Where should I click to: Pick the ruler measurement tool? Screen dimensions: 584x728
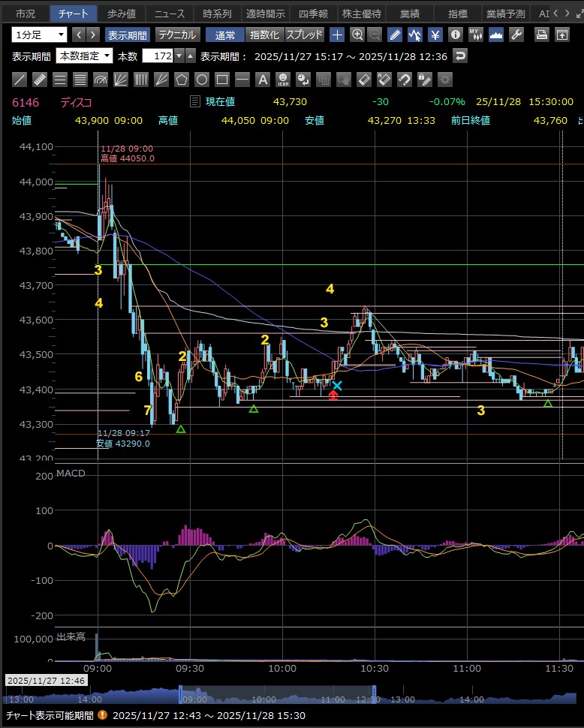pyautogui.click(x=41, y=79)
